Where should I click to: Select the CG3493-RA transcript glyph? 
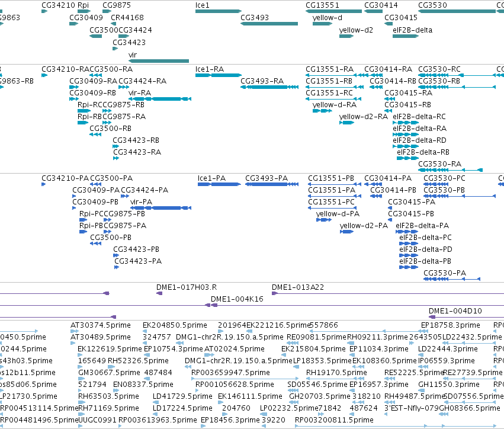pyautogui.click(x=269, y=87)
